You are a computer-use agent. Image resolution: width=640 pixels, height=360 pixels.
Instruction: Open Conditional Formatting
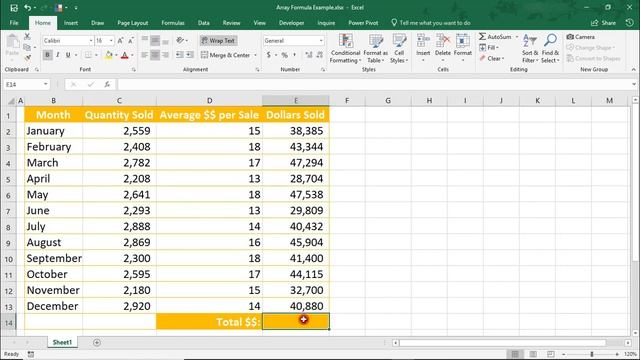(345, 49)
